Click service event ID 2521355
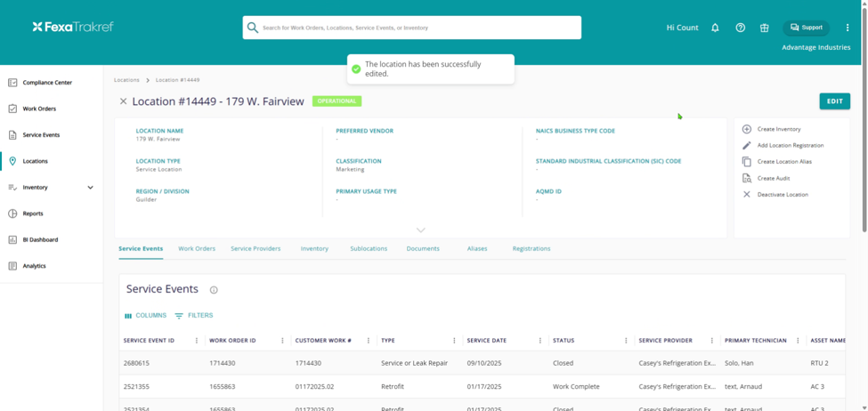This screenshot has width=868, height=411. point(136,387)
